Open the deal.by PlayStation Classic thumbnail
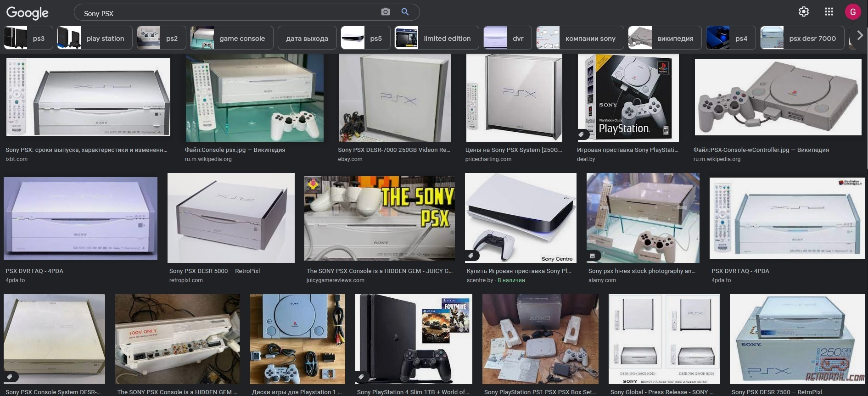This screenshot has height=396, width=868. click(x=628, y=98)
